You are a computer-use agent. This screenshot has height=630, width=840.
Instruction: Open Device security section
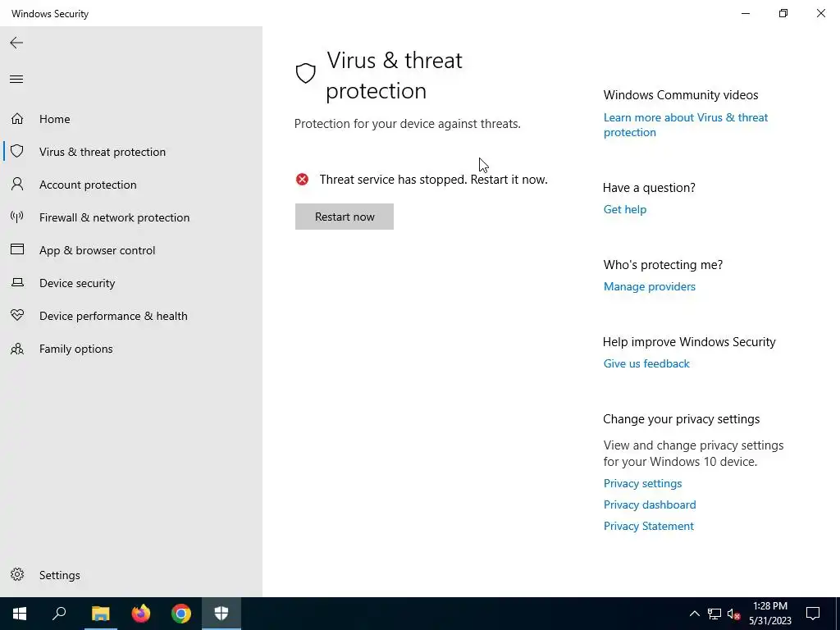131,283
